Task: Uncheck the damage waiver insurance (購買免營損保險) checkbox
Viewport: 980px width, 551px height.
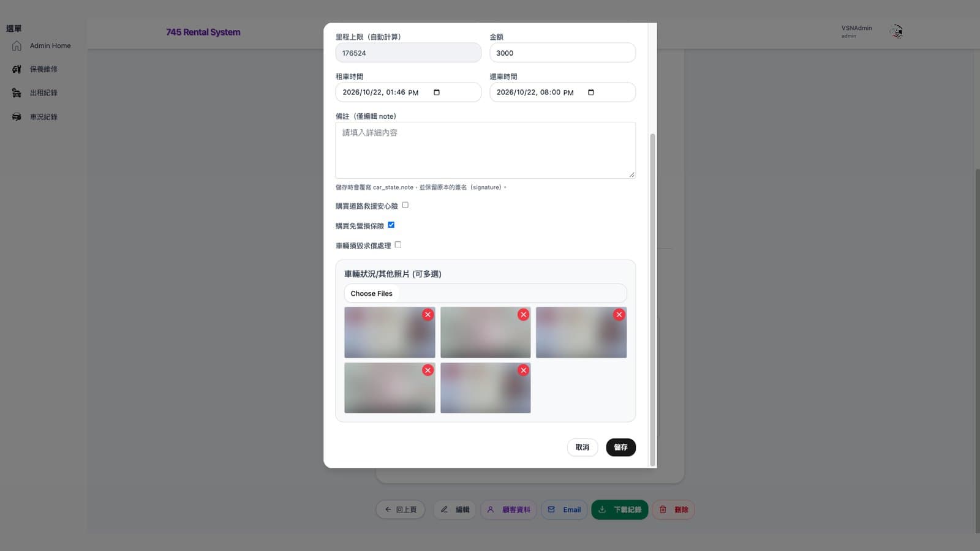Action: point(391,225)
